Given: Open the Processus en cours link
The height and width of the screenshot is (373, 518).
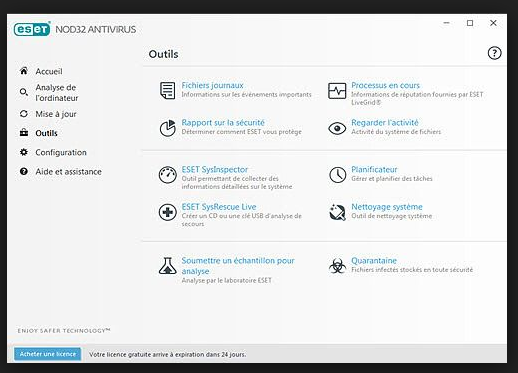Looking at the screenshot, I should pos(385,85).
